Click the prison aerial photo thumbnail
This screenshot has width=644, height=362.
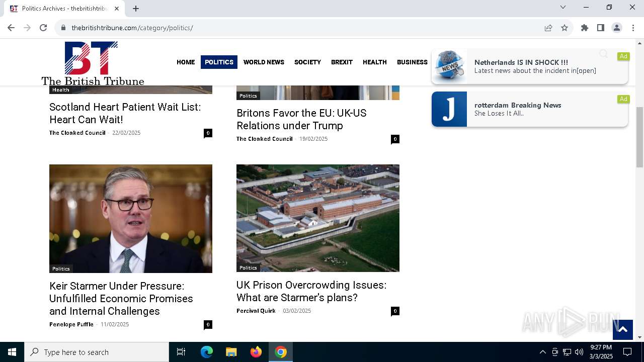pyautogui.click(x=318, y=218)
